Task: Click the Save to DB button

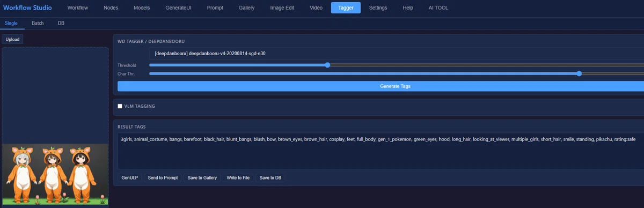Action: coord(270,177)
